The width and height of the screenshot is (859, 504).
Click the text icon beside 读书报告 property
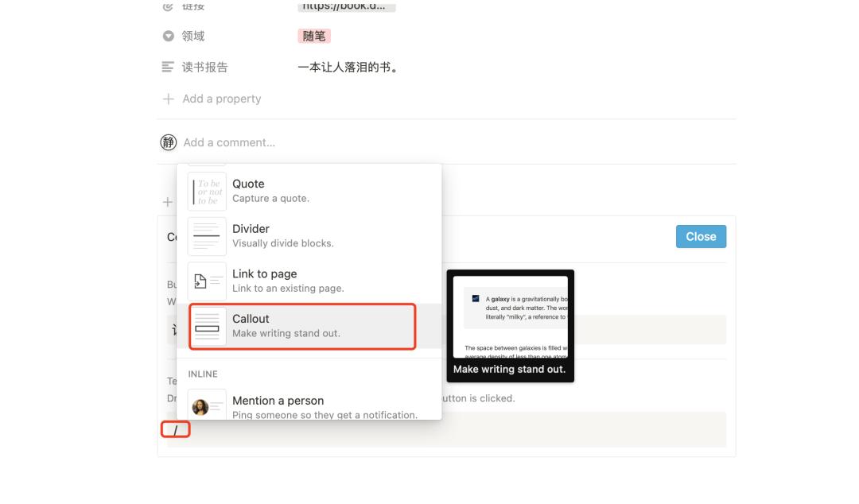pos(167,67)
